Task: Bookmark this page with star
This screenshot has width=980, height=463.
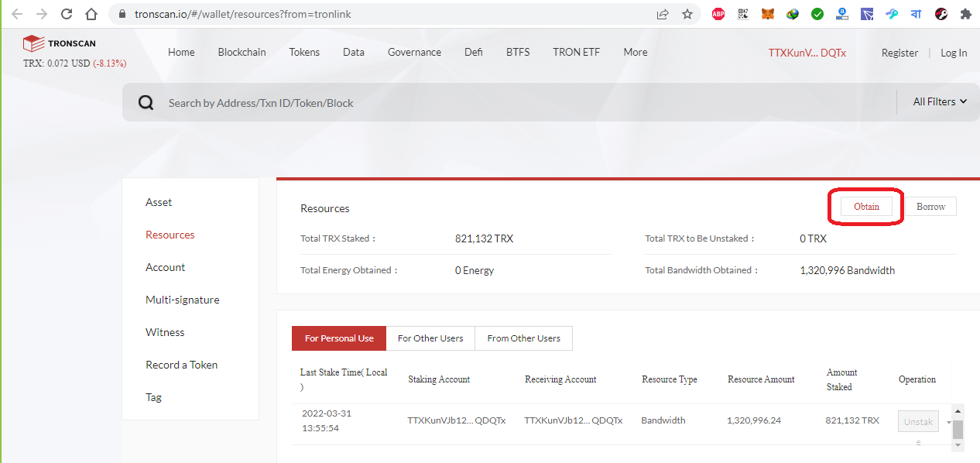Action: (687, 14)
